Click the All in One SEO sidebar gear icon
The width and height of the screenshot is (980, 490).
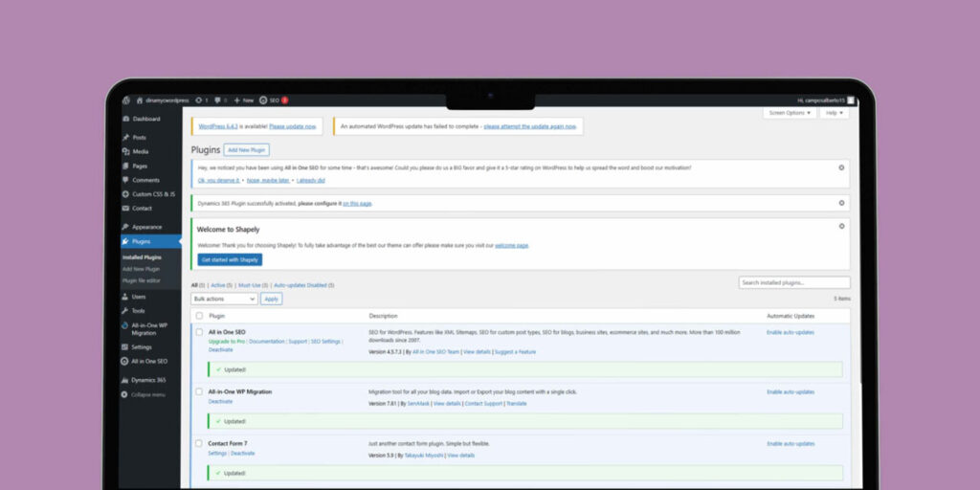(x=125, y=361)
